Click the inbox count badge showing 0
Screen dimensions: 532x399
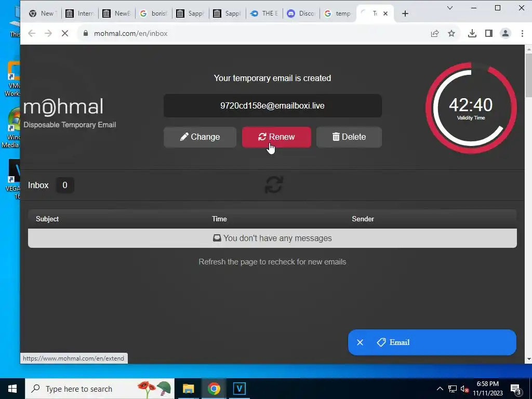click(65, 185)
